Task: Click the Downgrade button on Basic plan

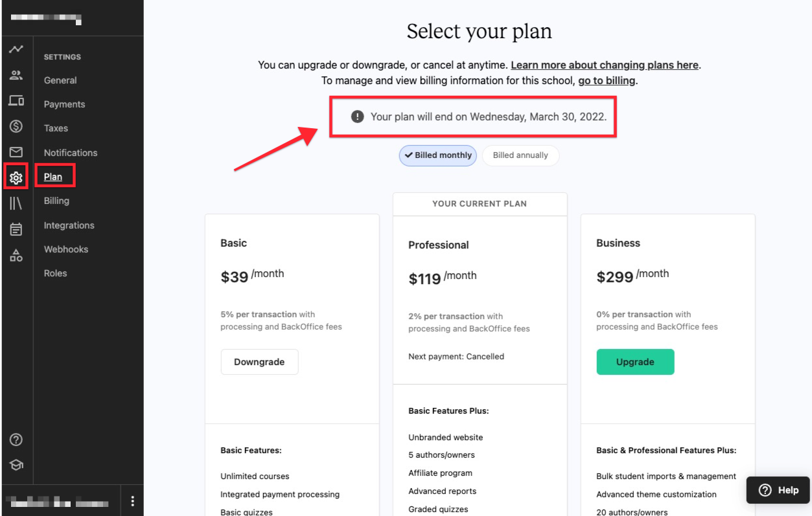Action: tap(259, 362)
